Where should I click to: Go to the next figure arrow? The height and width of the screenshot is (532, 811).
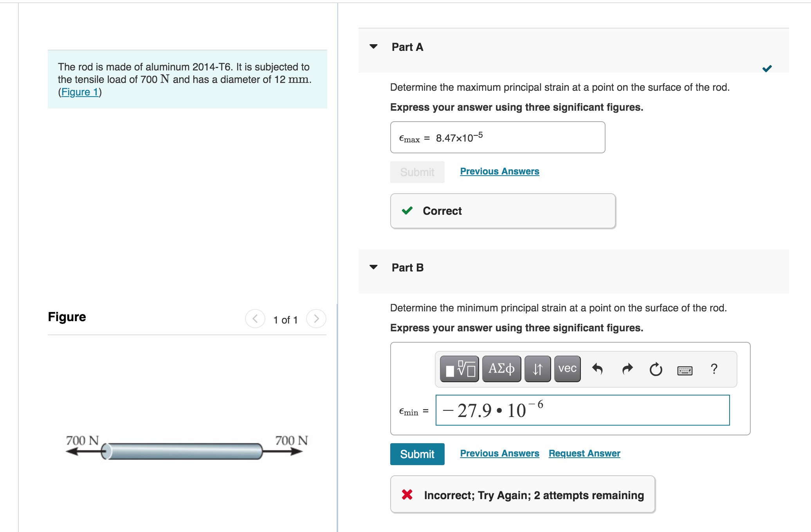pos(316,319)
